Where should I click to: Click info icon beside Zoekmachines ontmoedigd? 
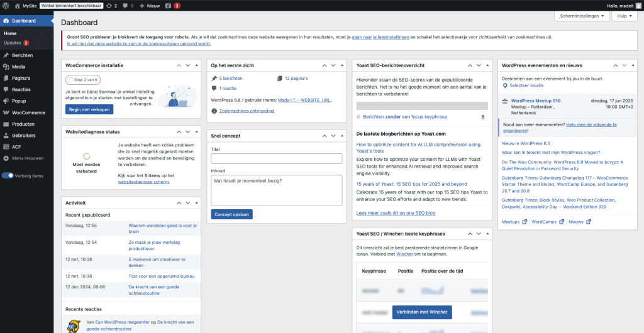coord(214,111)
